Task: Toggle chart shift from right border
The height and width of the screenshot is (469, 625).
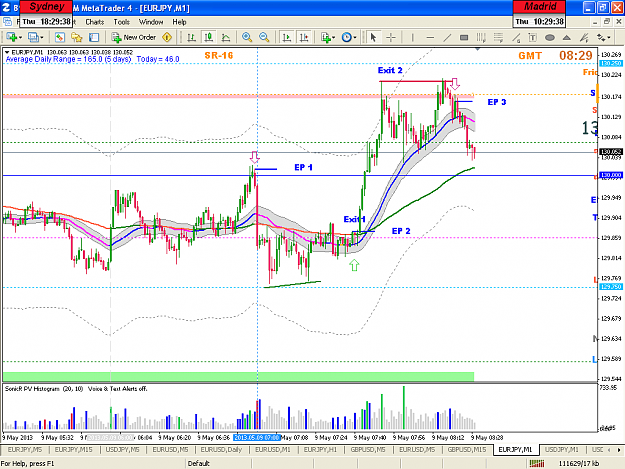Action: (x=304, y=37)
